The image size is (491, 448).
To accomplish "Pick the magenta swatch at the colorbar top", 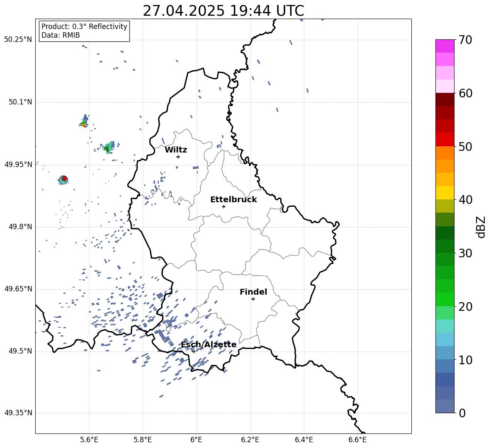I will click(x=445, y=46).
